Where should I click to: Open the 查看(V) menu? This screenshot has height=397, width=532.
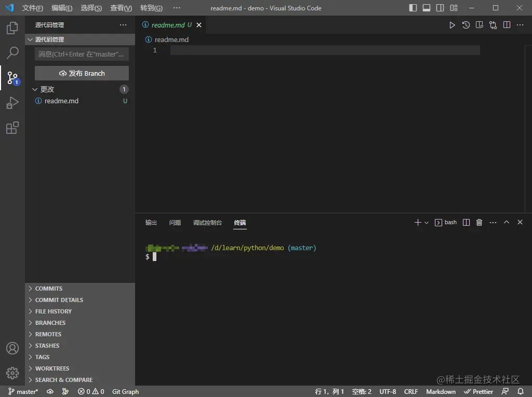point(121,8)
